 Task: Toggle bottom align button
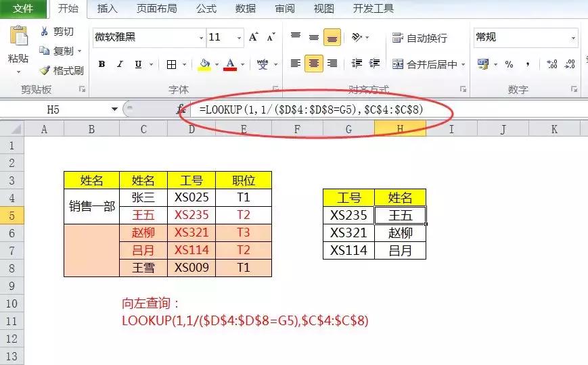pos(332,37)
